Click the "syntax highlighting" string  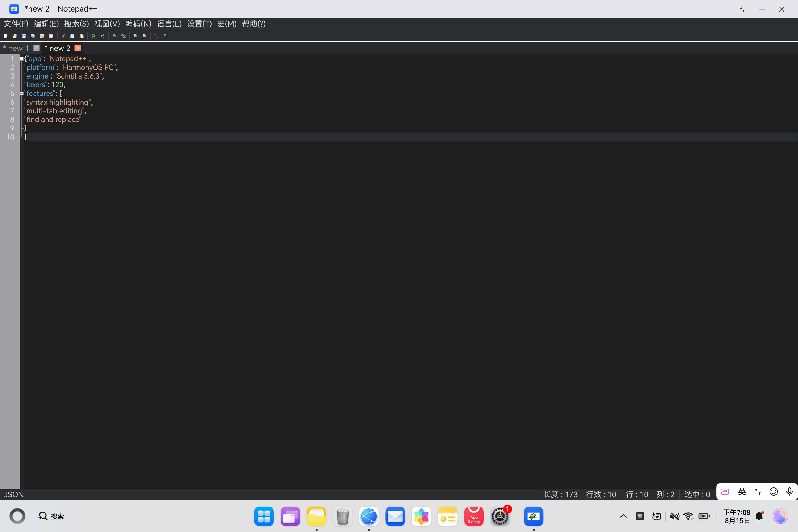coord(57,102)
